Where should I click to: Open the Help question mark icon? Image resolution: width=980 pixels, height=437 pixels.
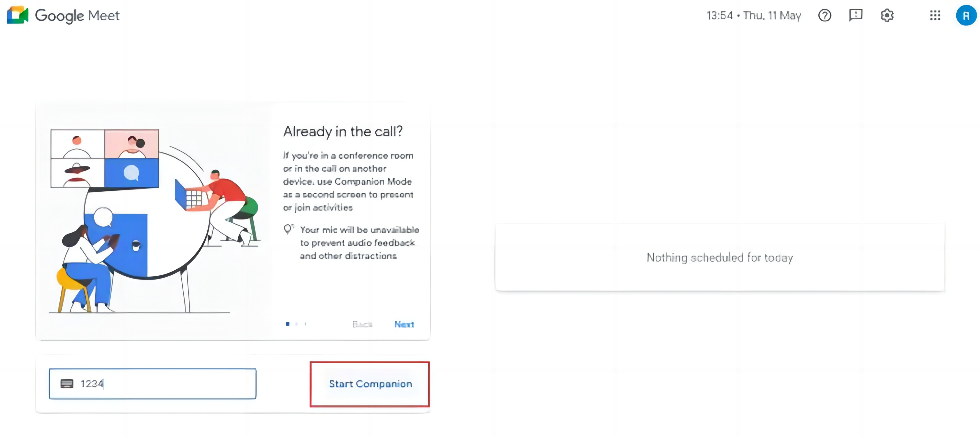(824, 16)
